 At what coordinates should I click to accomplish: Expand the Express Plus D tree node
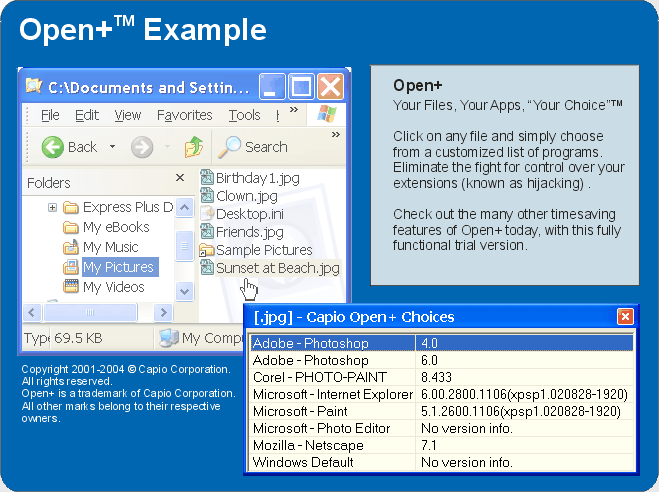tap(52, 207)
